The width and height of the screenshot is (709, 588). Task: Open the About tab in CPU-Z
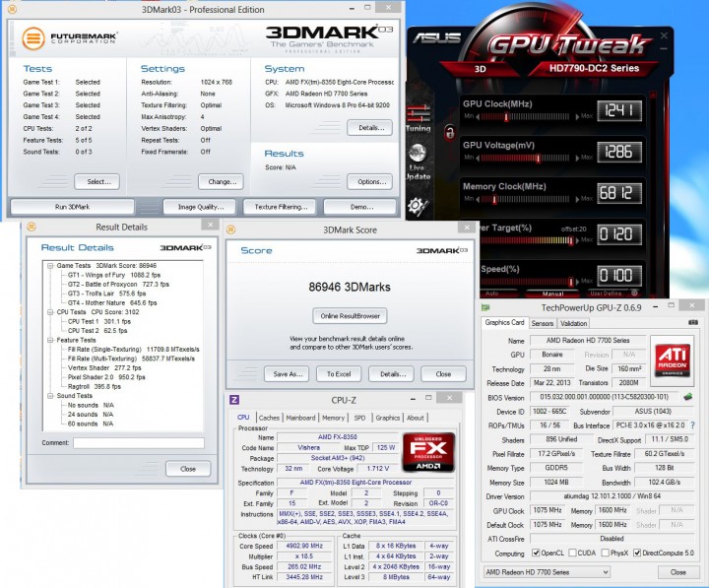(x=416, y=418)
